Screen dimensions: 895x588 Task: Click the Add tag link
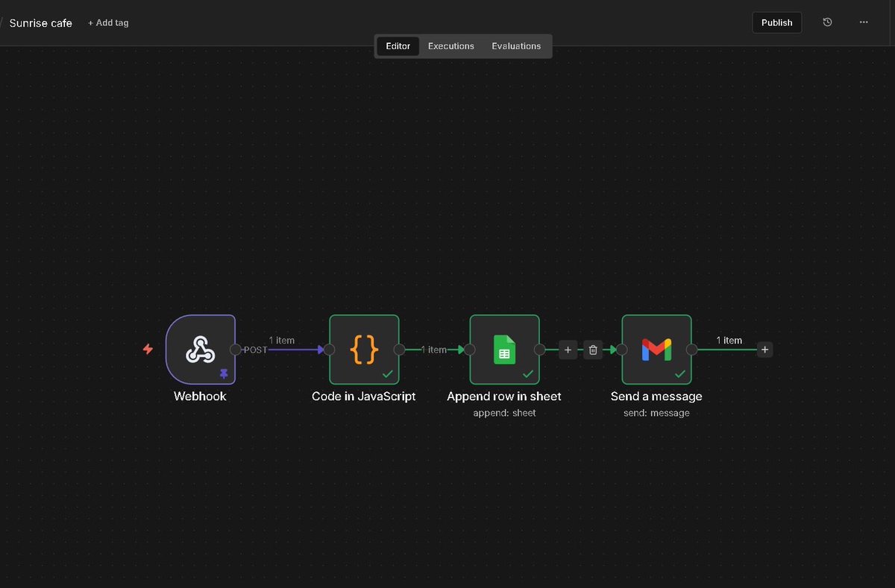[108, 23]
